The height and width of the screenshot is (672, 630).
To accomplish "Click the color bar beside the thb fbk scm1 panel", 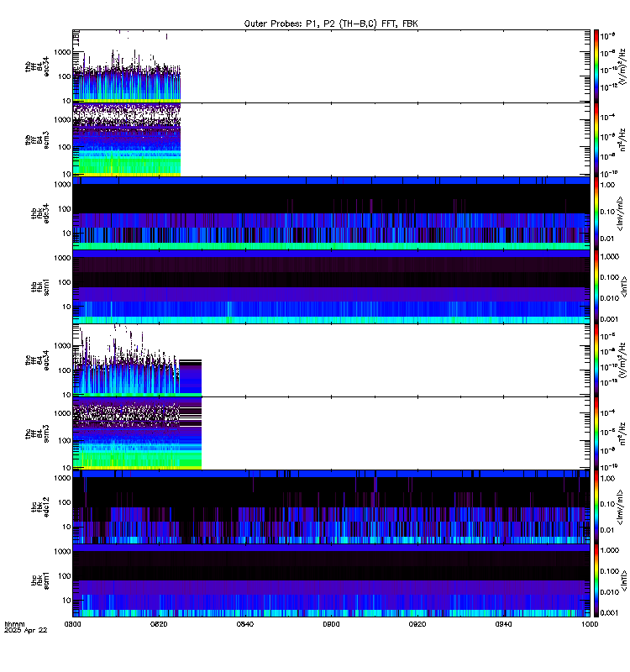I will [596, 286].
